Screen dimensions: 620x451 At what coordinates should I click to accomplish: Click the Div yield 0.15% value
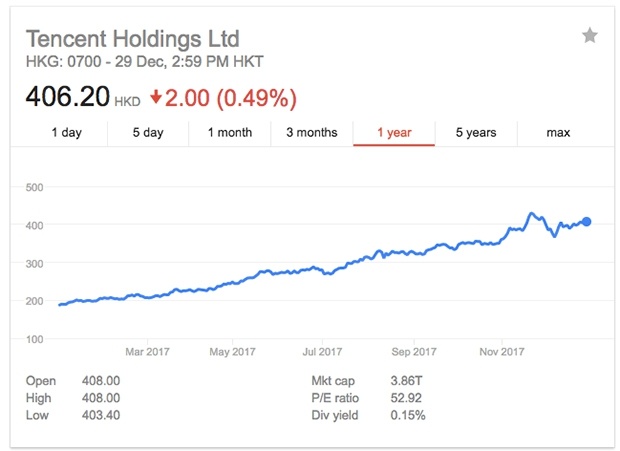(408, 415)
